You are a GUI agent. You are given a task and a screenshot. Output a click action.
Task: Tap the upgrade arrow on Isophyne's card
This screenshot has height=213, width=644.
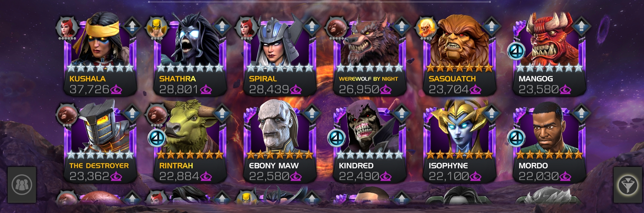pyautogui.click(x=491, y=113)
